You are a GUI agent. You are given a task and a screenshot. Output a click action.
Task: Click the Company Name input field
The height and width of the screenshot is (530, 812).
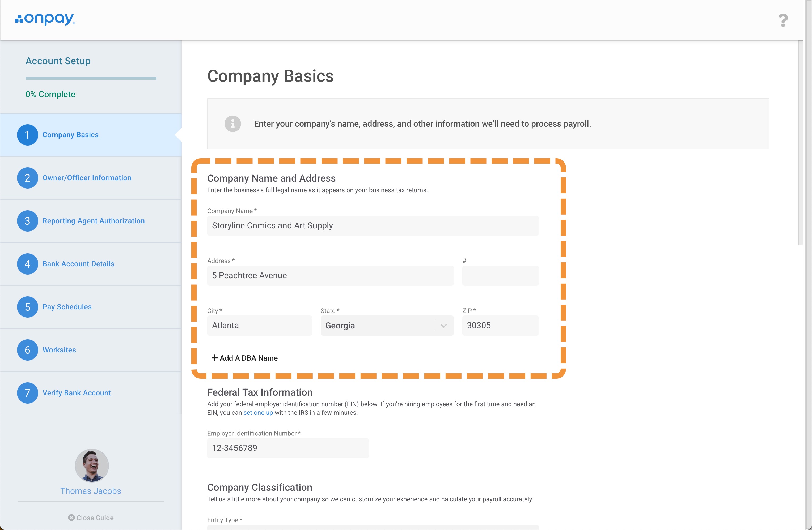point(373,225)
